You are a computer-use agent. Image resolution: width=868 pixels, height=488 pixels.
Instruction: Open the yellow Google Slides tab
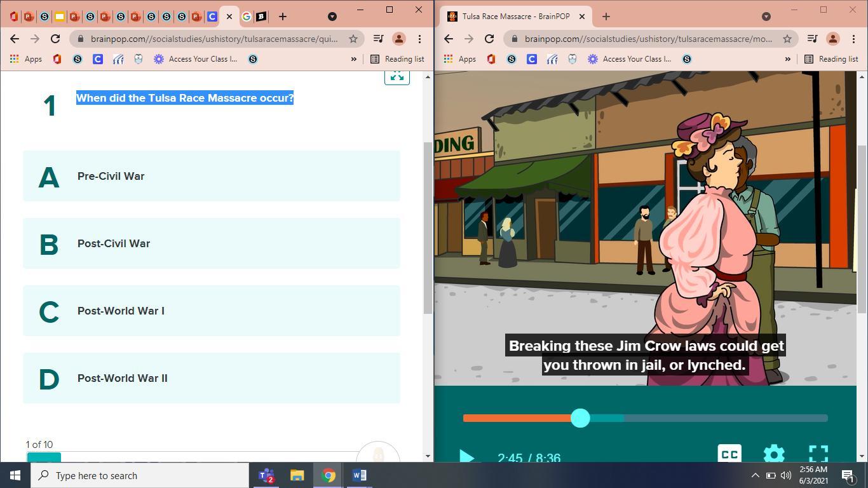(59, 17)
